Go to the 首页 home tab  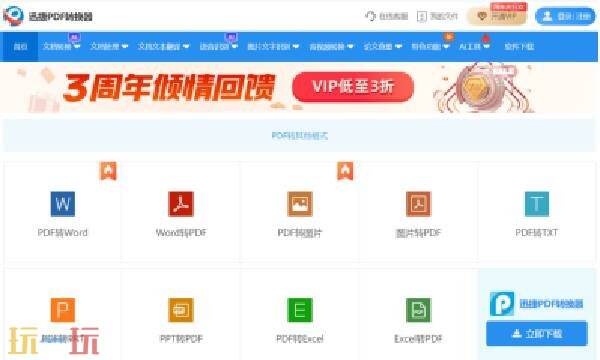click(20, 46)
